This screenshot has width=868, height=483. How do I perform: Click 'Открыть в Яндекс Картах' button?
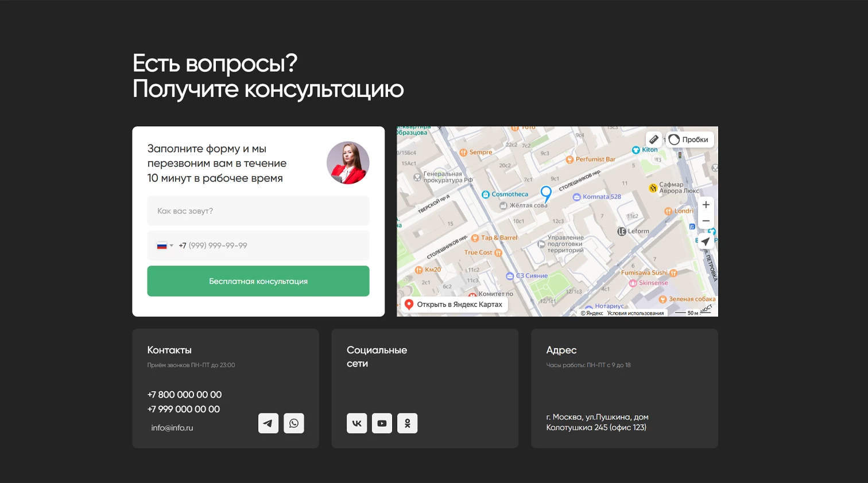pyautogui.click(x=454, y=305)
